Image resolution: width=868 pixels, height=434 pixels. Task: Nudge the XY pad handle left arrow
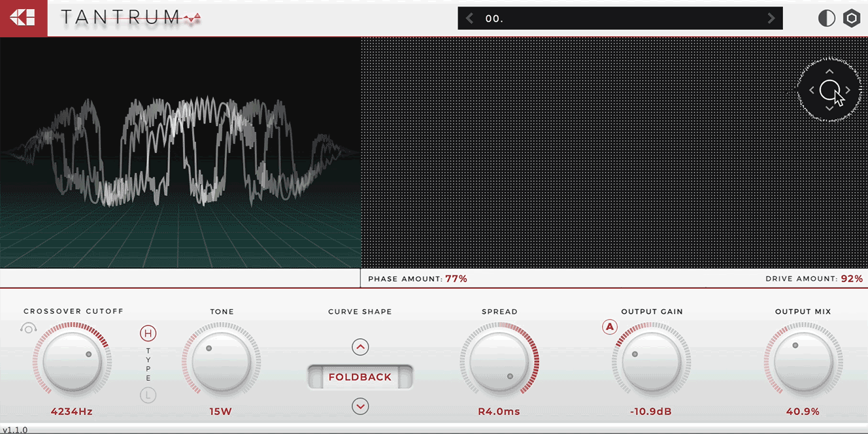coord(812,90)
